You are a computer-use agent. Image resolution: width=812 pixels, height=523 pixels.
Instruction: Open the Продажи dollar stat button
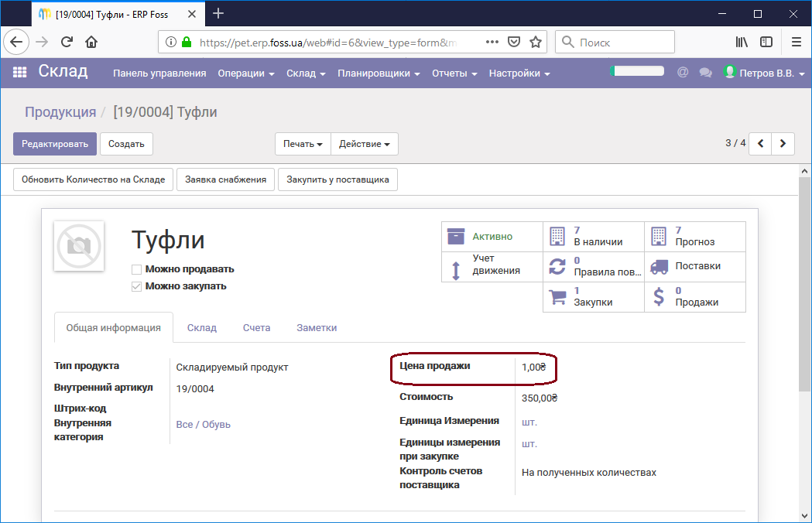(695, 297)
